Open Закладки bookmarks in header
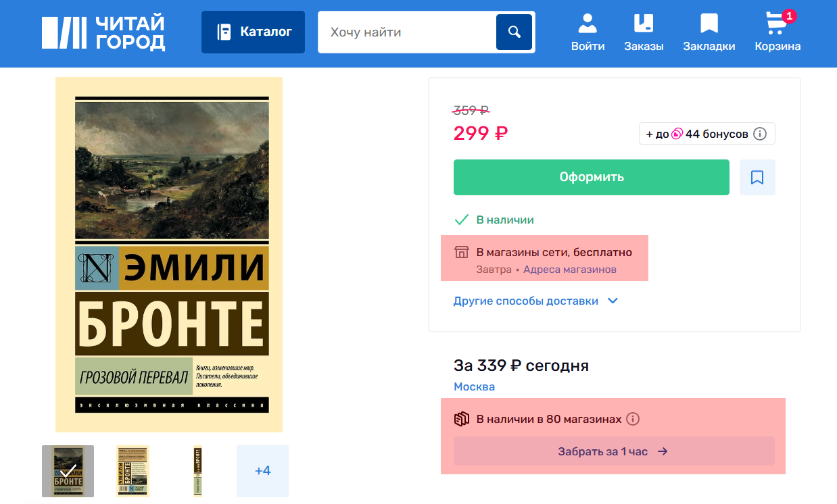This screenshot has height=504, width=837. coord(709,32)
